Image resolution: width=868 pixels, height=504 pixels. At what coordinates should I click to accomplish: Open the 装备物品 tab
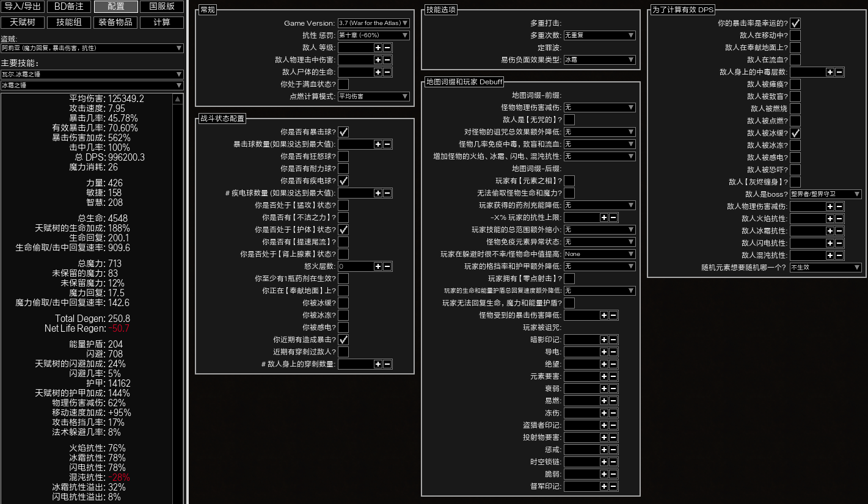pyautogui.click(x=115, y=23)
